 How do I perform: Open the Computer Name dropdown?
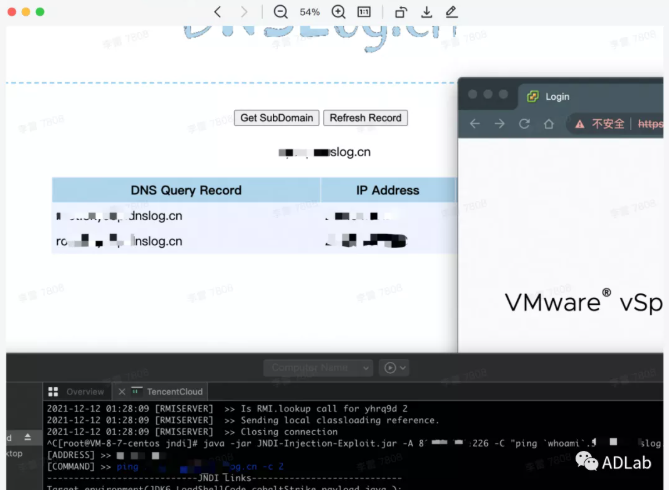tap(318, 368)
